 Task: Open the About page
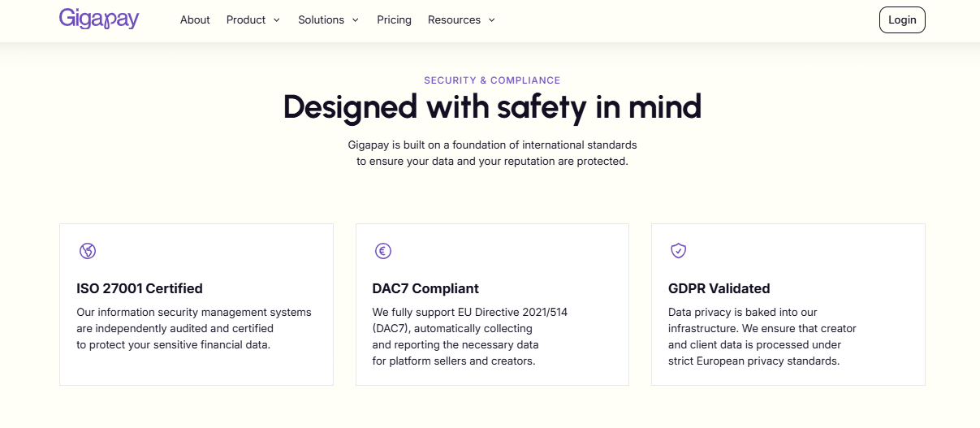pyautogui.click(x=195, y=19)
